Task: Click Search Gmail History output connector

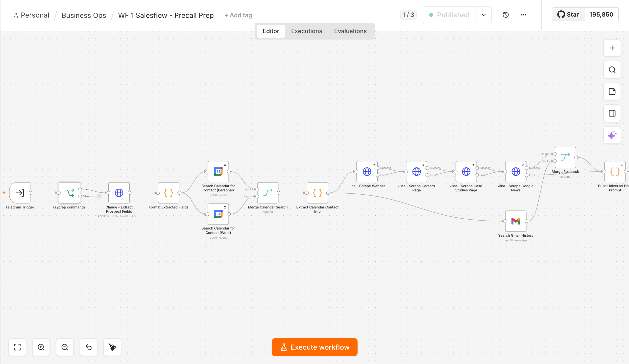Action: pos(526,221)
